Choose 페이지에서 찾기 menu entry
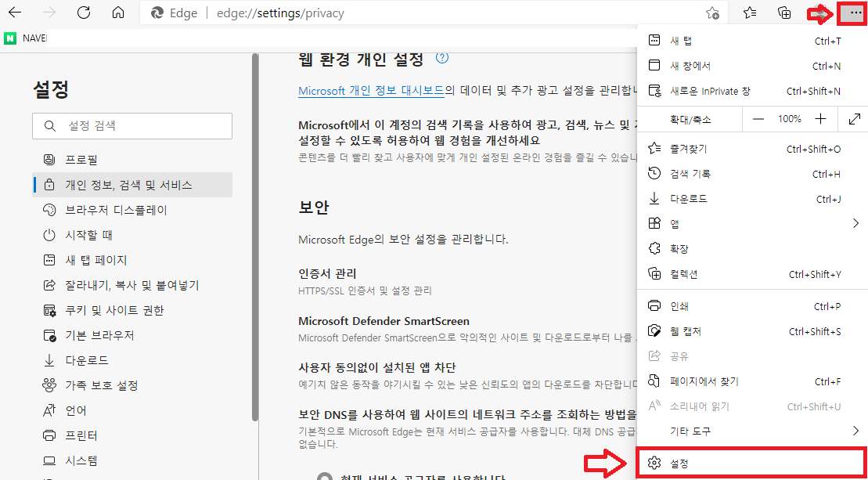Screen dimensions: 868x480 pos(752,381)
